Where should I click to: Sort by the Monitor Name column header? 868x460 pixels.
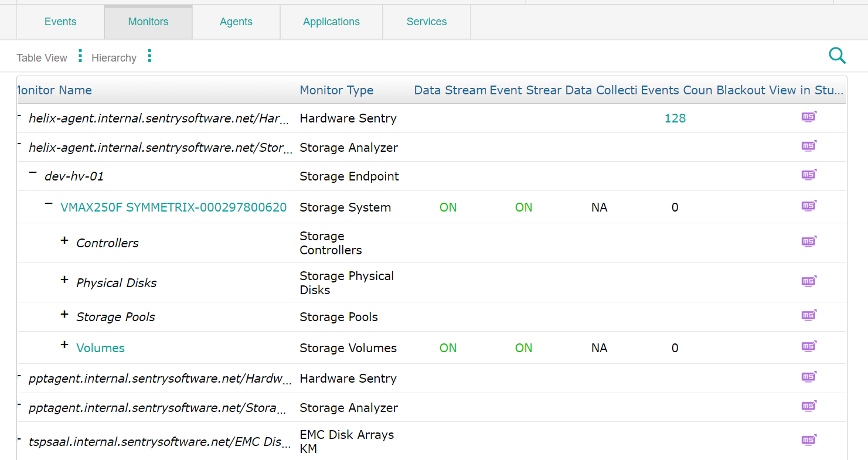coord(54,90)
